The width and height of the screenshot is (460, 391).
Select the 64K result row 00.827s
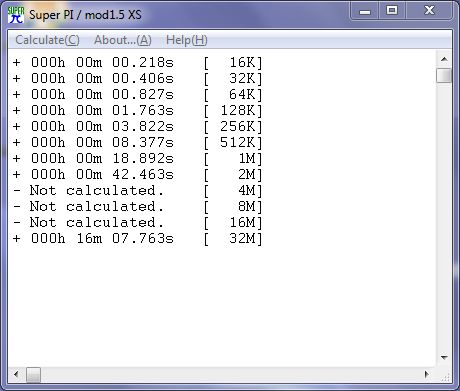138,94
